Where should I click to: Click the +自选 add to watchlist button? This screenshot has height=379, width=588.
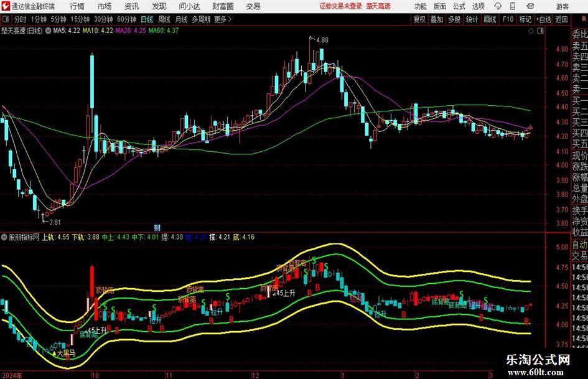coord(543,19)
